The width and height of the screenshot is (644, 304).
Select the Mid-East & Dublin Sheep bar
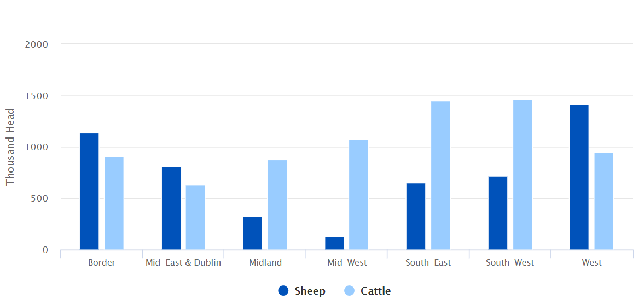[x=171, y=208]
